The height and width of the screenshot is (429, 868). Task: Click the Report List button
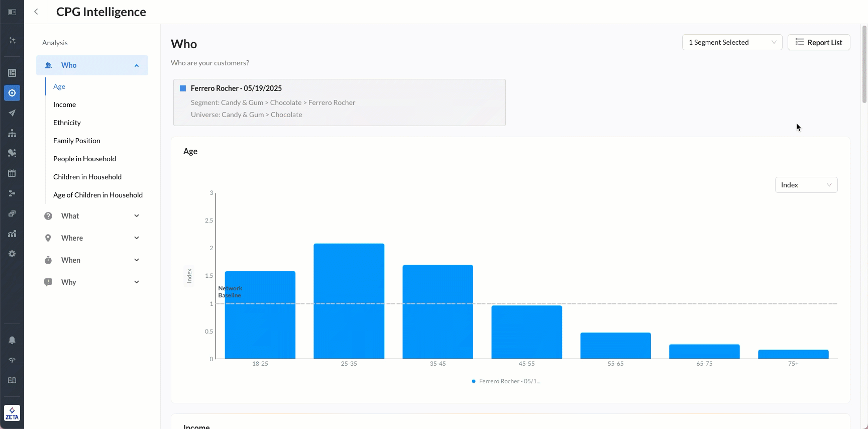pyautogui.click(x=818, y=42)
